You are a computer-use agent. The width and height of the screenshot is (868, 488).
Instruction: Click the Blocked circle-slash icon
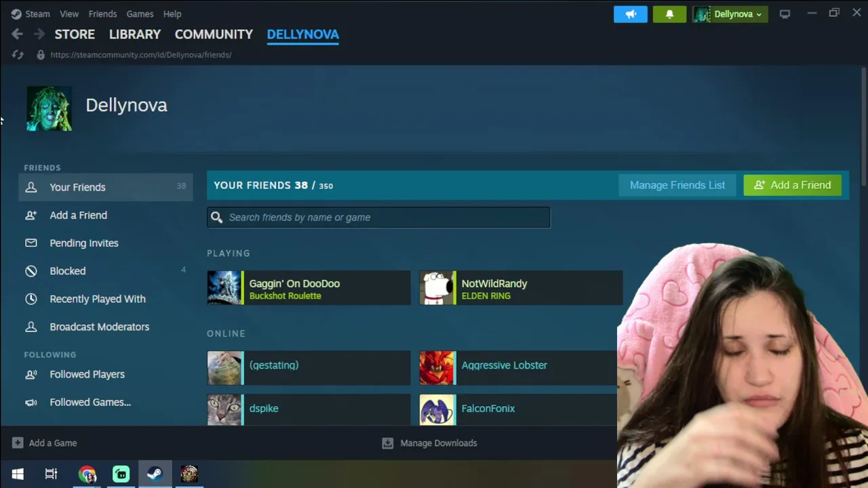31,271
